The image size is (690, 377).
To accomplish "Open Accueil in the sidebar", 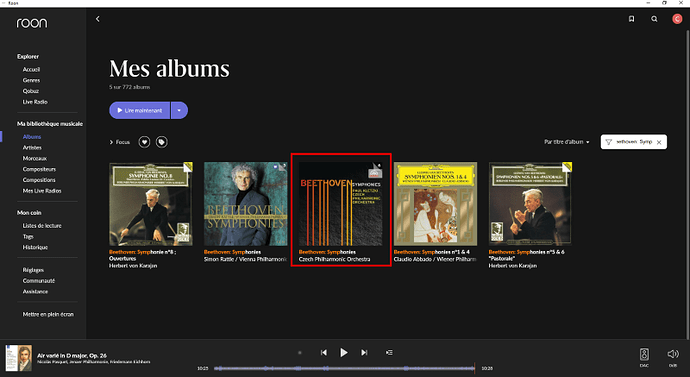I will (x=31, y=70).
